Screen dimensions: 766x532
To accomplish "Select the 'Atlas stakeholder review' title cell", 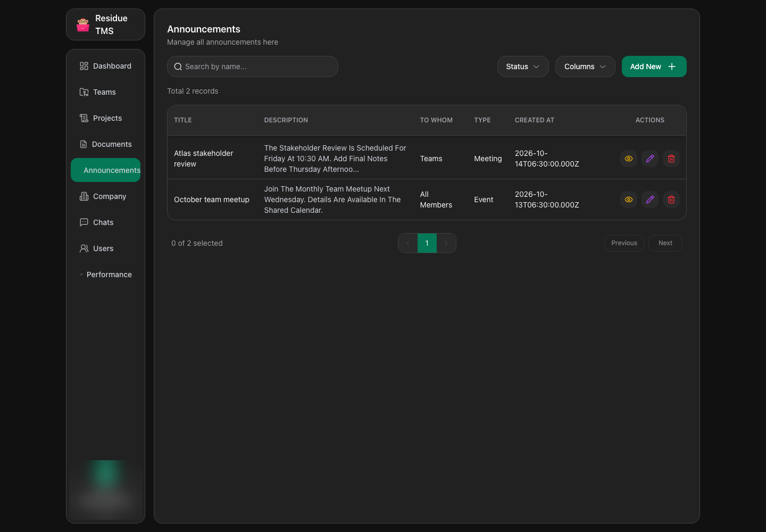I will pos(204,159).
